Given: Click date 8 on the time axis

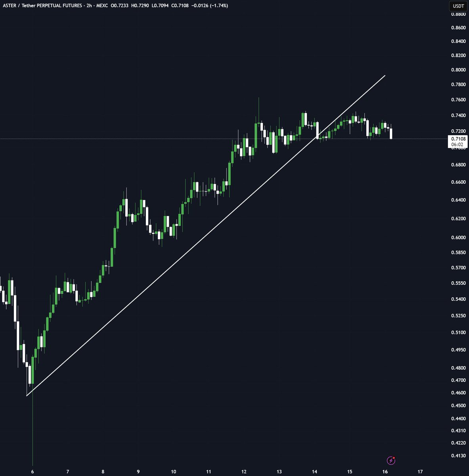Looking at the screenshot, I should [x=103, y=472].
